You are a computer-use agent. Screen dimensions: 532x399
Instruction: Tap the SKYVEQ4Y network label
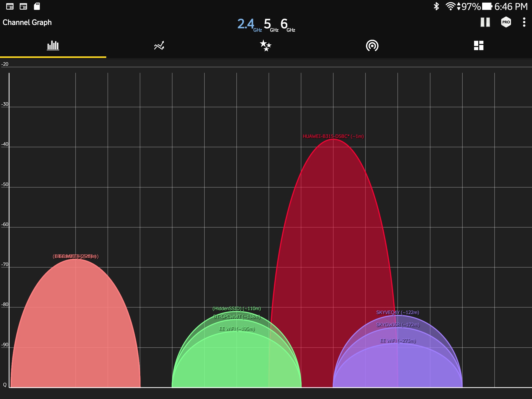coord(397,312)
